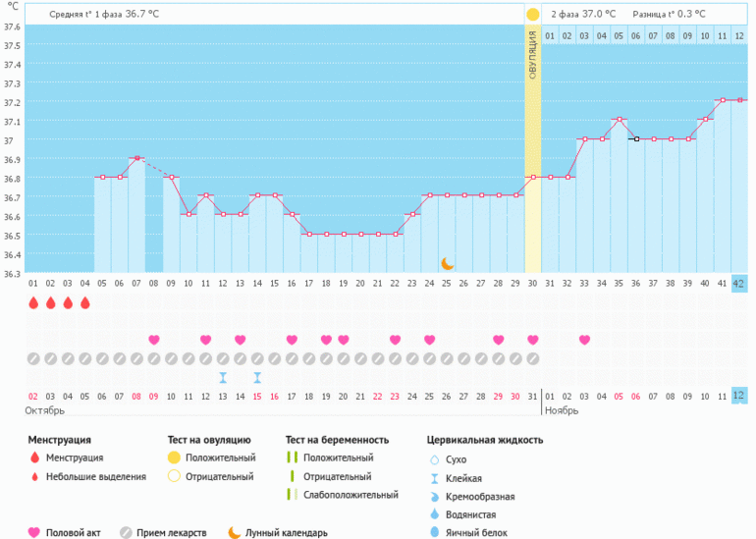Click the 'Лунный календарь' legend label
The image size is (756, 539).
tap(287, 532)
